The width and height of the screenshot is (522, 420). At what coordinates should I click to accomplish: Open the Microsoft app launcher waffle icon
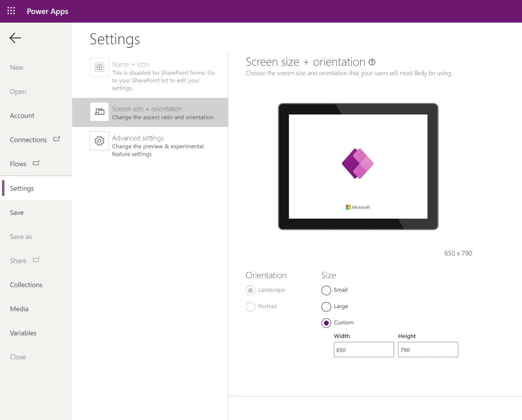point(11,11)
